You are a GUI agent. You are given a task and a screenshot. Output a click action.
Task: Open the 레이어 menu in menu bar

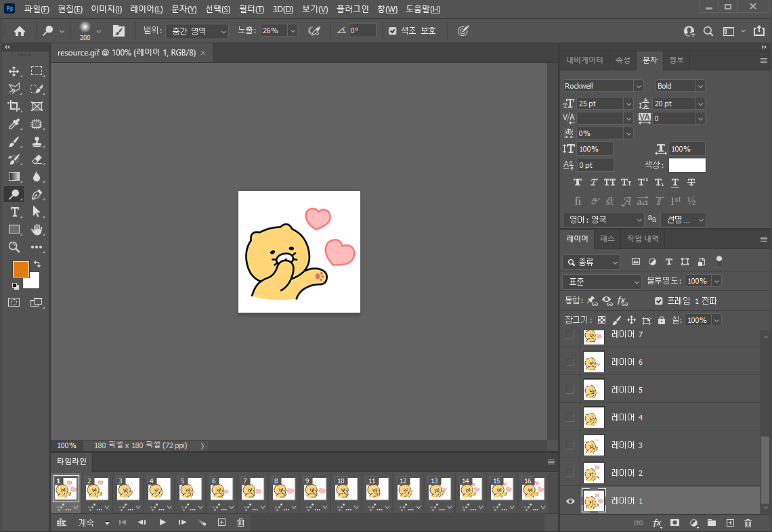[x=146, y=9]
